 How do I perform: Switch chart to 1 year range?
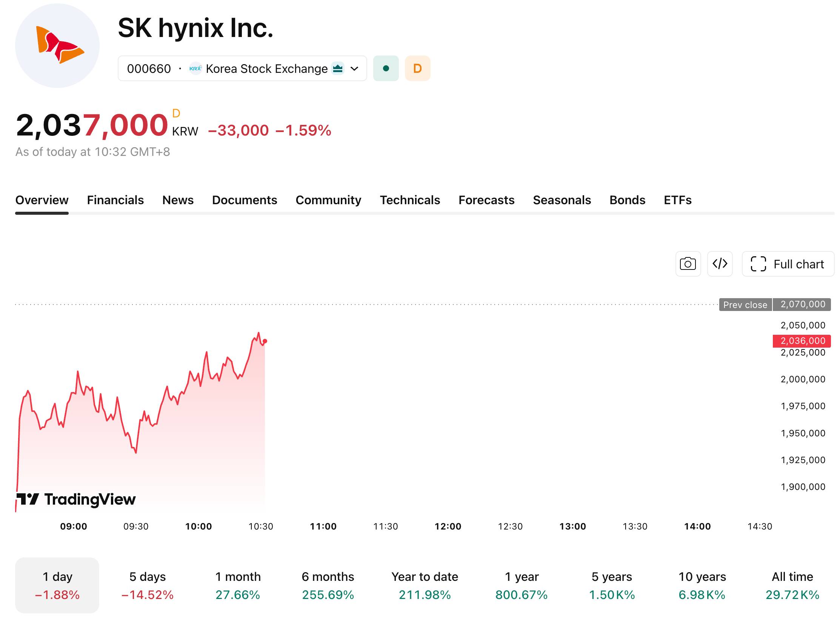(522, 585)
